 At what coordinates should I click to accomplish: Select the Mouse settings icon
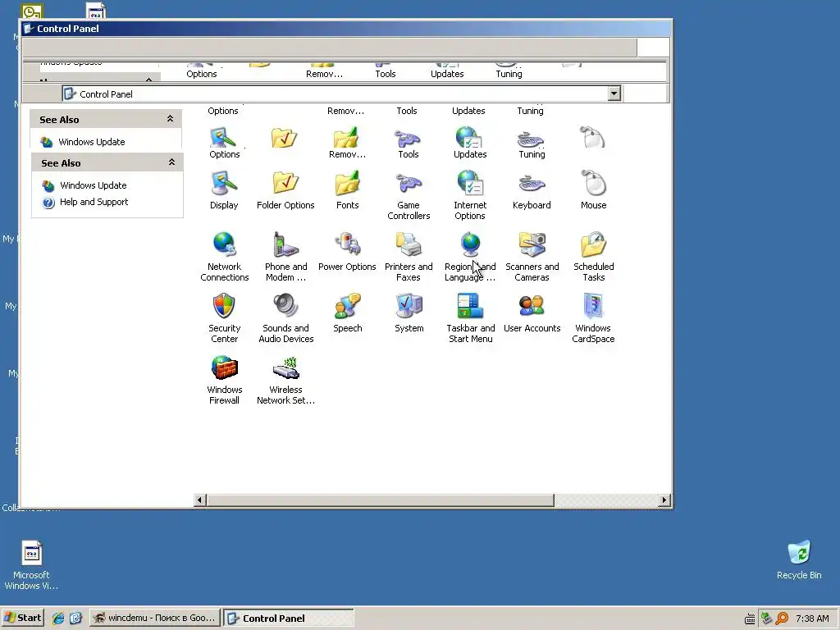[593, 183]
